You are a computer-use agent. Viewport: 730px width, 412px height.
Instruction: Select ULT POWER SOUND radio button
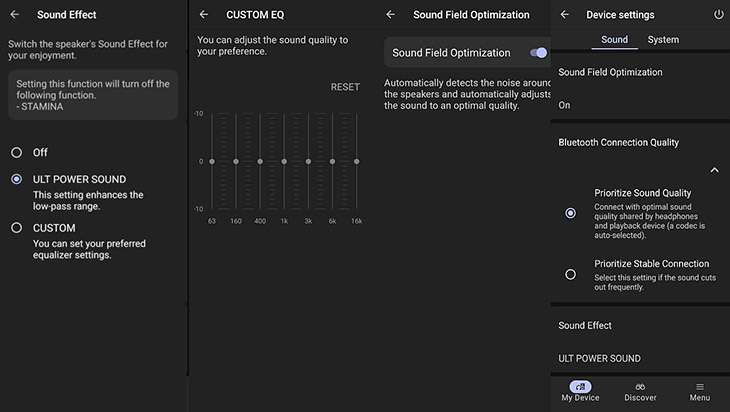tap(16, 179)
